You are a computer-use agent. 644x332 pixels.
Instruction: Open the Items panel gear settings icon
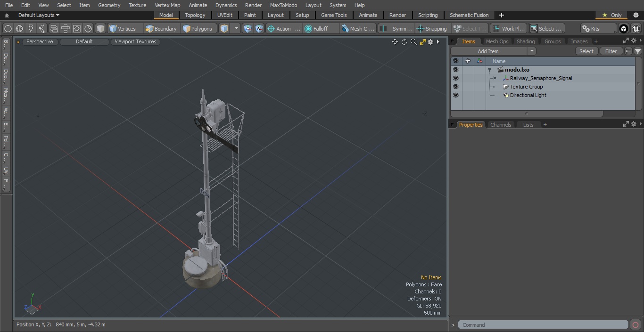[633, 41]
